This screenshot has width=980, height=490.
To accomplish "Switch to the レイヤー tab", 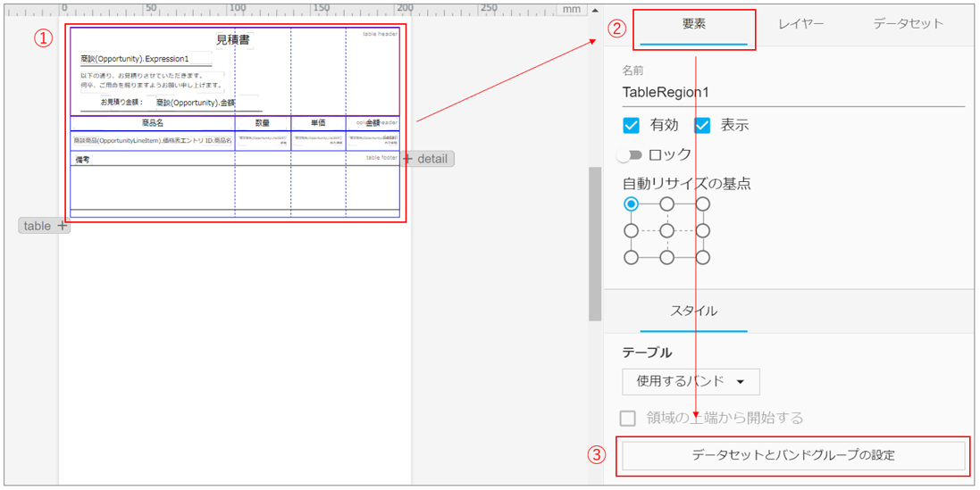I will pos(800,24).
